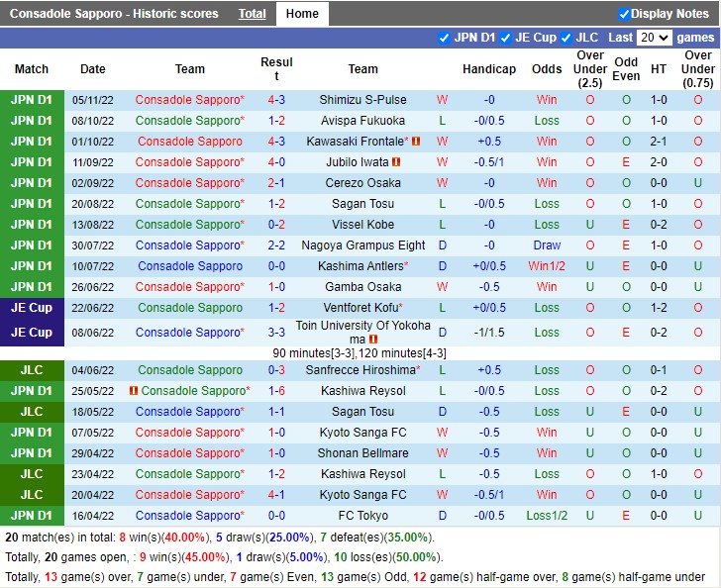Click the JLC league label on 04/06/22

pos(32,370)
